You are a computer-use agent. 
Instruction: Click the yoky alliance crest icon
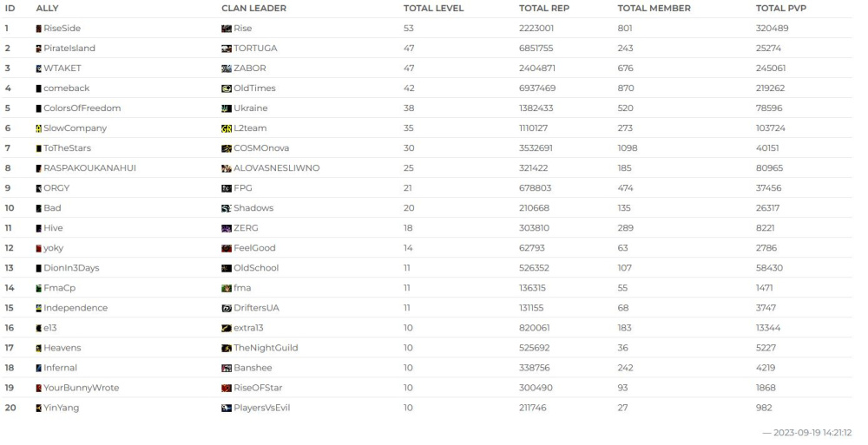(x=38, y=248)
